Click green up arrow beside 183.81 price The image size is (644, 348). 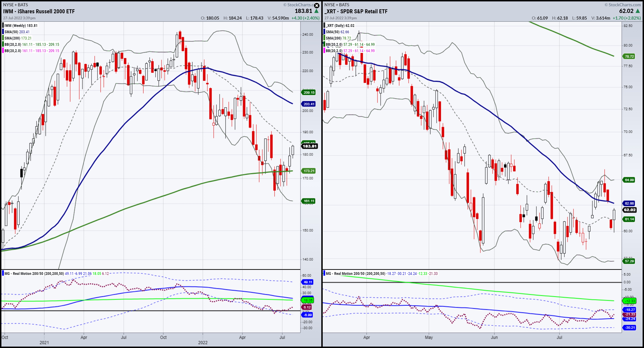tap(317, 11)
